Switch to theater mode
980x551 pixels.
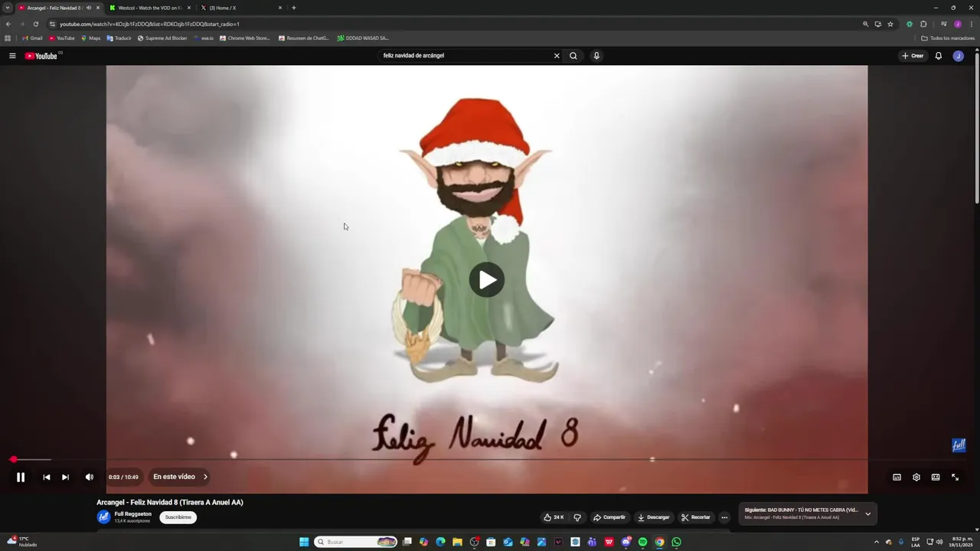tap(936, 477)
